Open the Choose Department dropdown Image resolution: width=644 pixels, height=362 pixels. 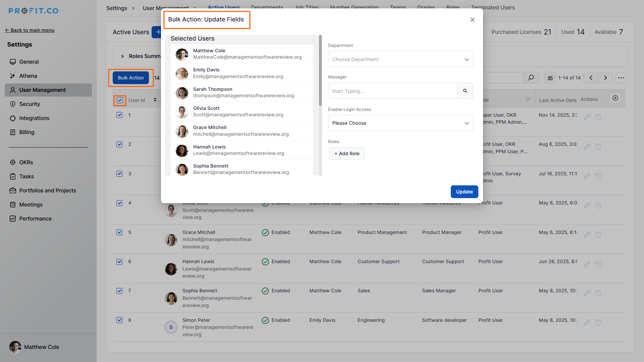click(x=400, y=59)
